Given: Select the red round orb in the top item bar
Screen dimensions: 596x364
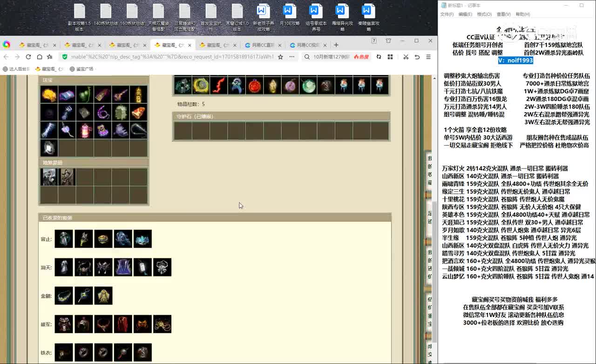Looking at the screenshot, I should point(254,85).
